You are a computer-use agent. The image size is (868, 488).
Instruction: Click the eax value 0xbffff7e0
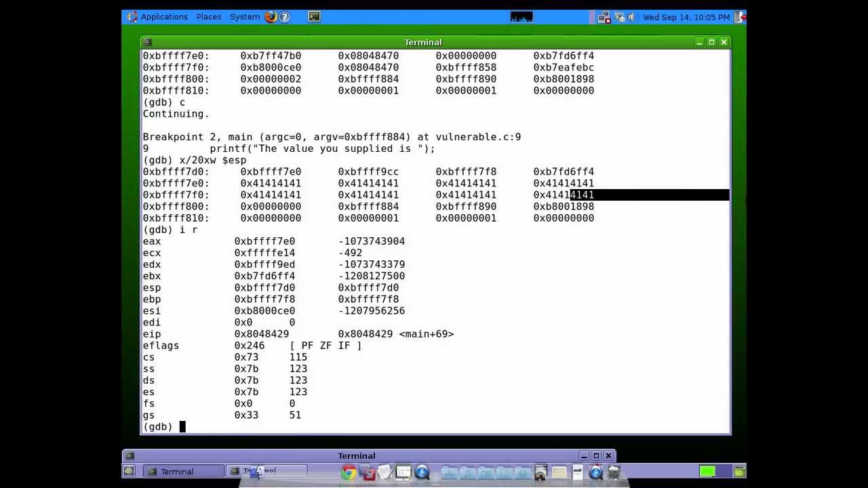264,242
